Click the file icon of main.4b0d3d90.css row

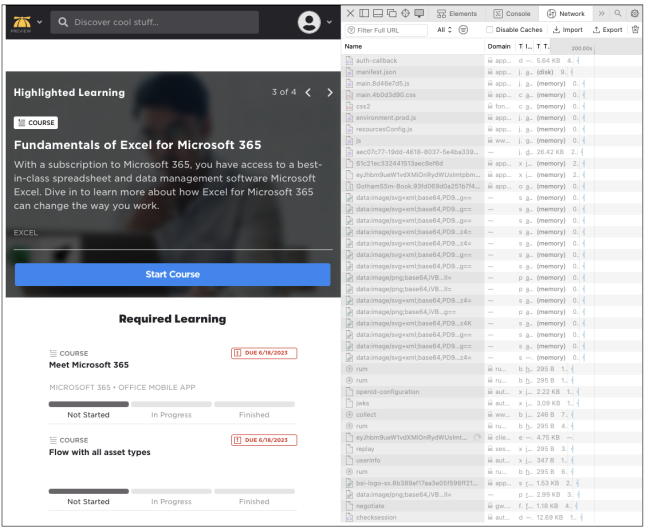pos(349,95)
